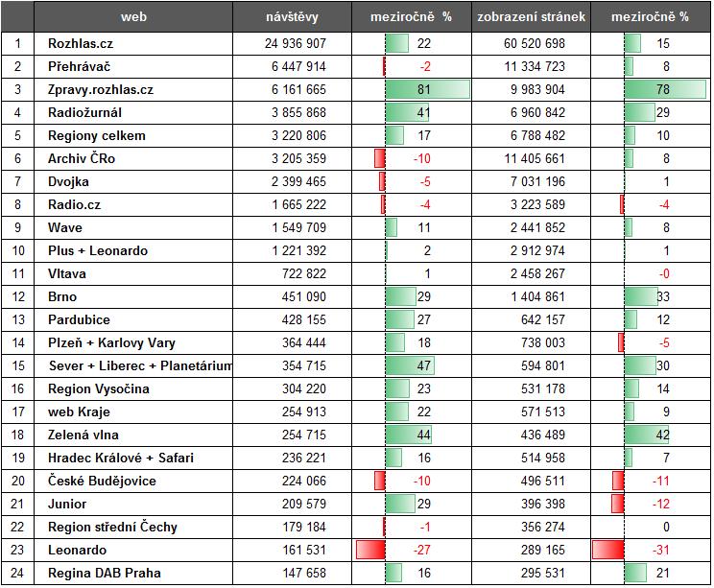714x588 pixels.
Task: Click row number 12
Action: coord(18,296)
